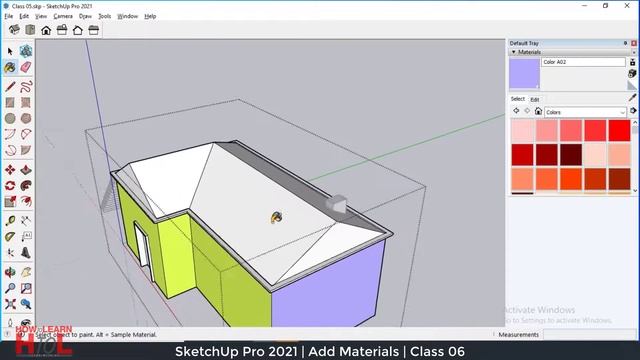Switch to Back view
Viewport: 640px width, 360px height.
click(x=78, y=30)
